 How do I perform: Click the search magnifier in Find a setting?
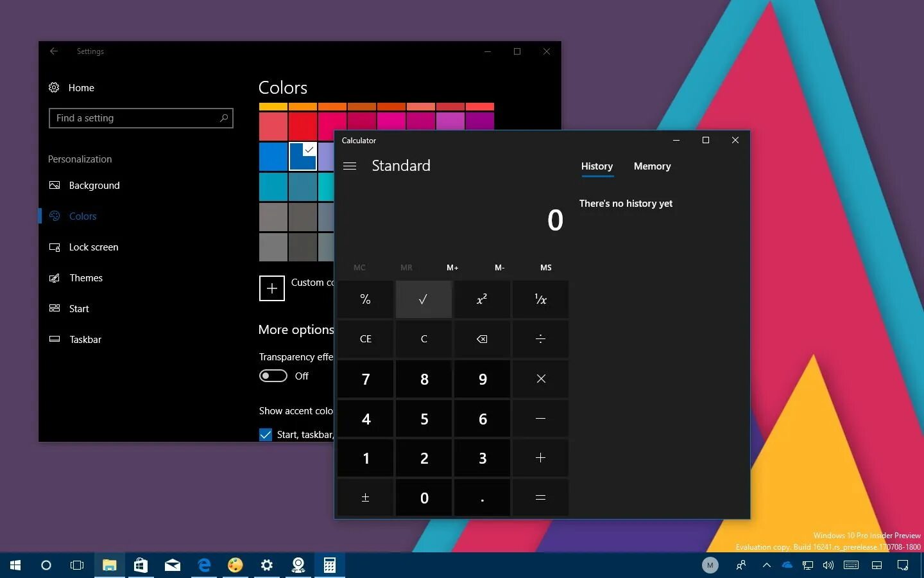(224, 118)
